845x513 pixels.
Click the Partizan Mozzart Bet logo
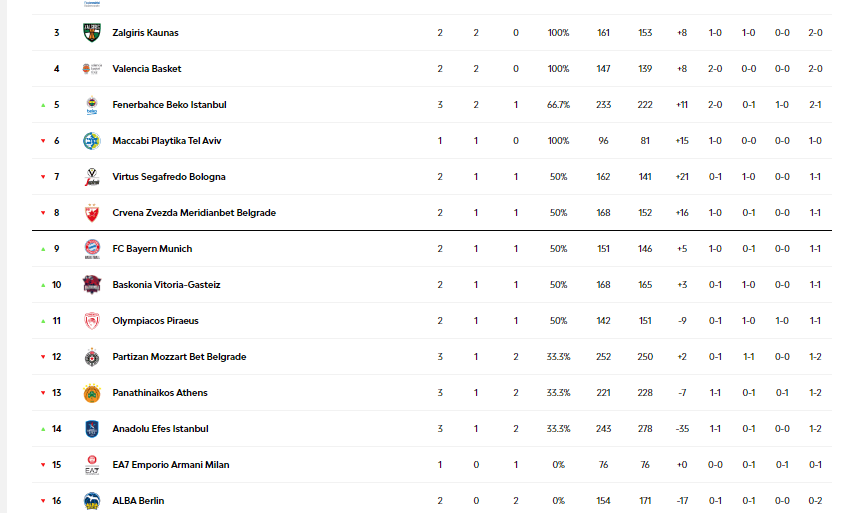[91, 357]
